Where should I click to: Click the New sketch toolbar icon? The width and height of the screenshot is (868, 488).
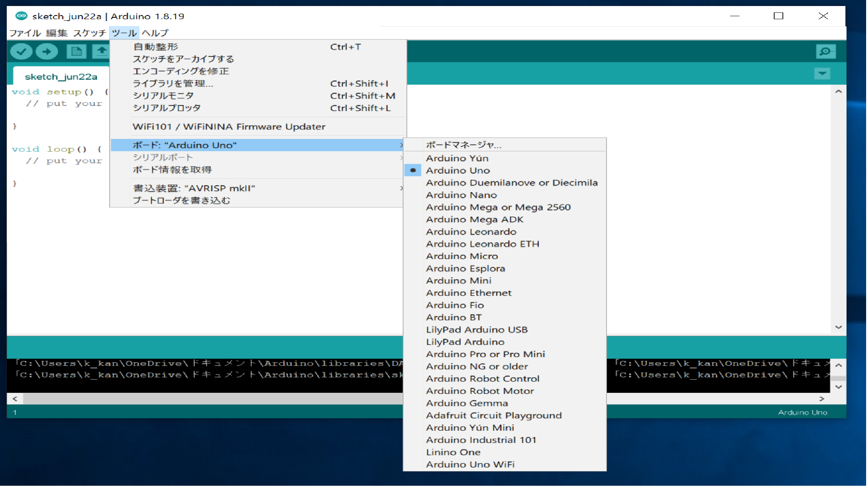[76, 52]
